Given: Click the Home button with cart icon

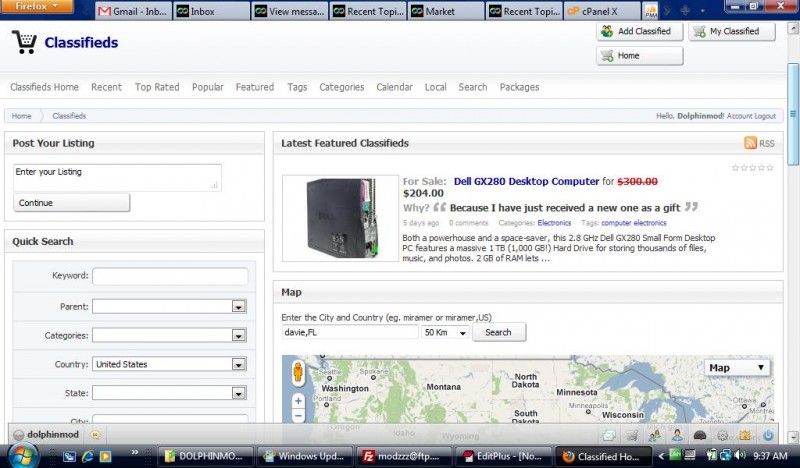Looking at the screenshot, I should [639, 56].
